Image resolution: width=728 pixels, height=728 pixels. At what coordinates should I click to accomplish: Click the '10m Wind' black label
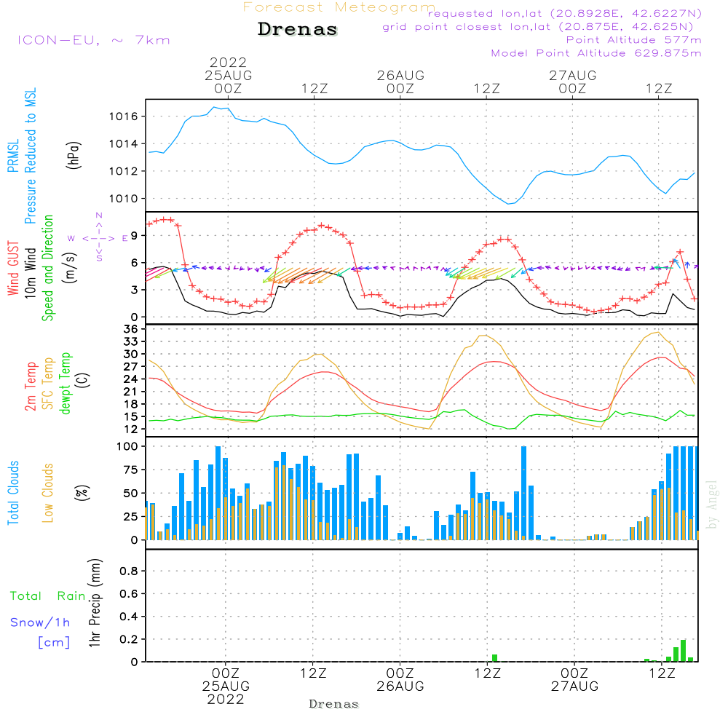point(30,272)
